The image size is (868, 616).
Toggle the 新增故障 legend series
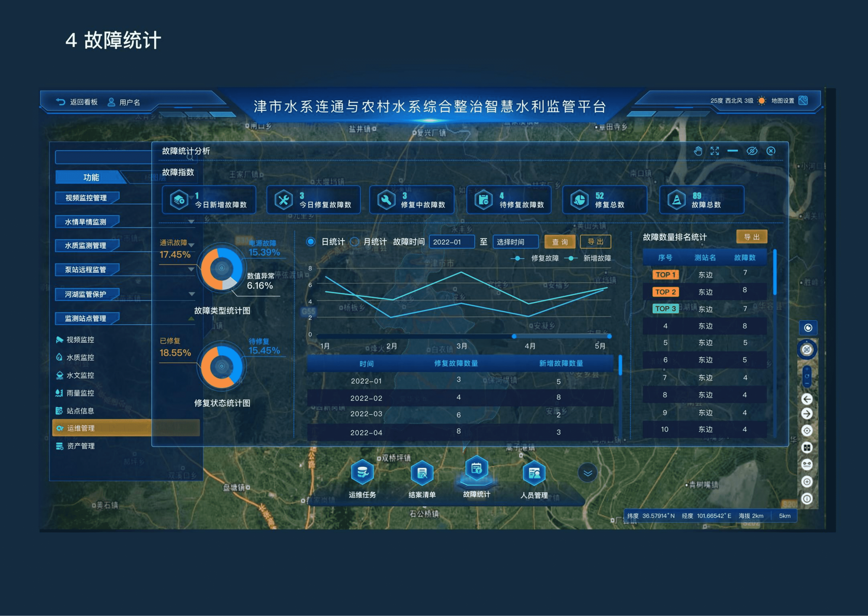(587, 258)
